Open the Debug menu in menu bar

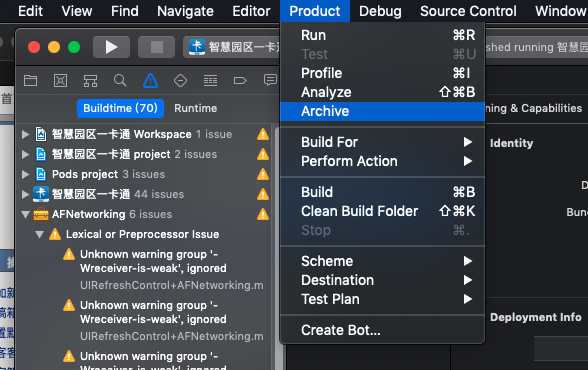pyautogui.click(x=380, y=11)
